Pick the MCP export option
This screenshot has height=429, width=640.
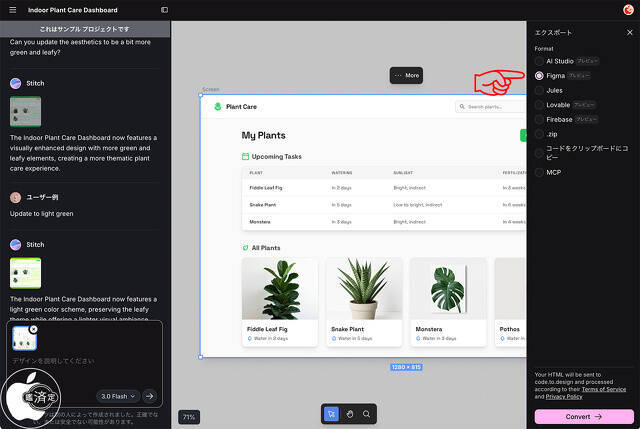click(540, 172)
